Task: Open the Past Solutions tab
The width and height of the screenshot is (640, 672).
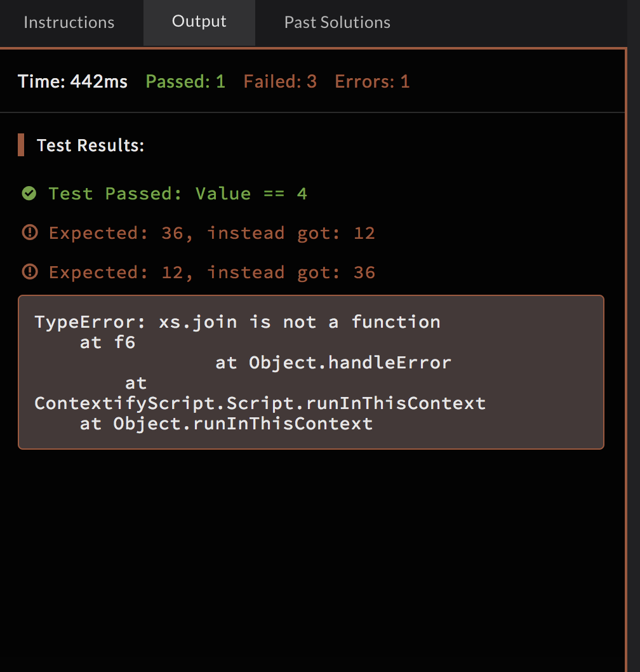Action: (x=337, y=22)
